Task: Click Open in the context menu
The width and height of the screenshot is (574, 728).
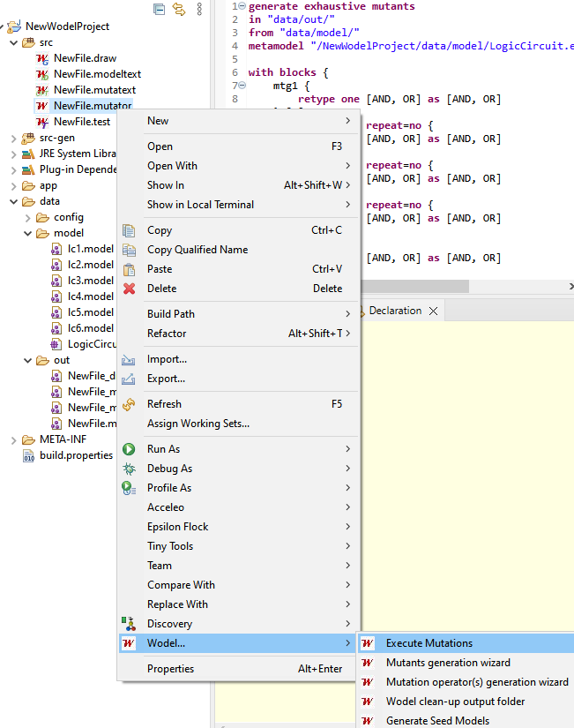Action: 239,146
